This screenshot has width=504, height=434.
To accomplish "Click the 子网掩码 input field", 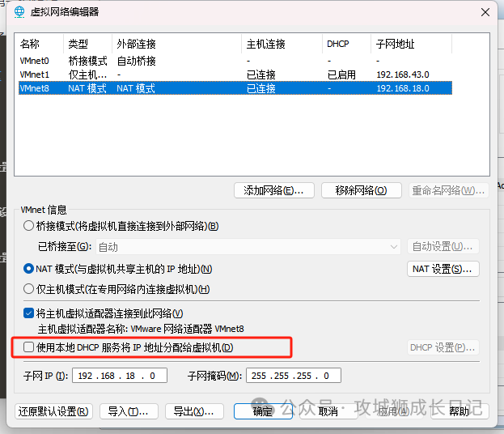I will [294, 376].
